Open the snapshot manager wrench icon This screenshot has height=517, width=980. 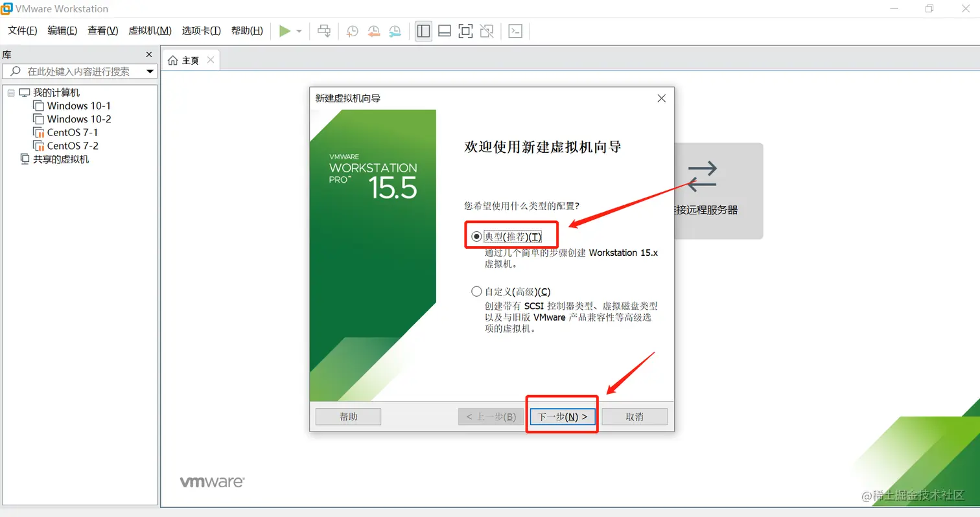(395, 30)
